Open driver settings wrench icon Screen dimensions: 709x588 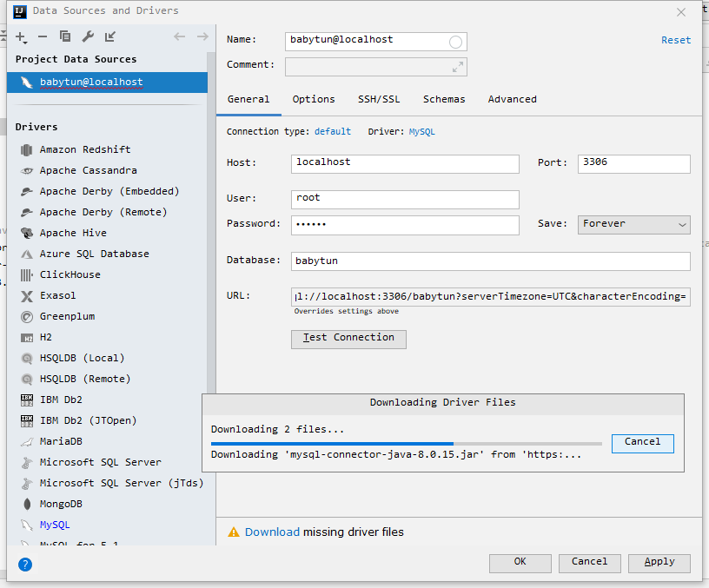[88, 36]
